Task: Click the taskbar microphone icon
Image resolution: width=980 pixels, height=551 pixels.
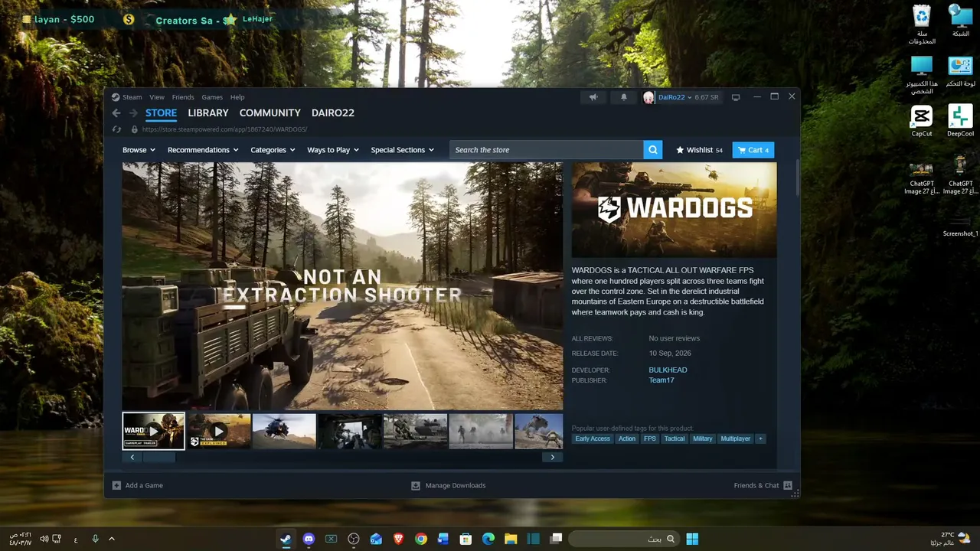Action: tap(95, 539)
